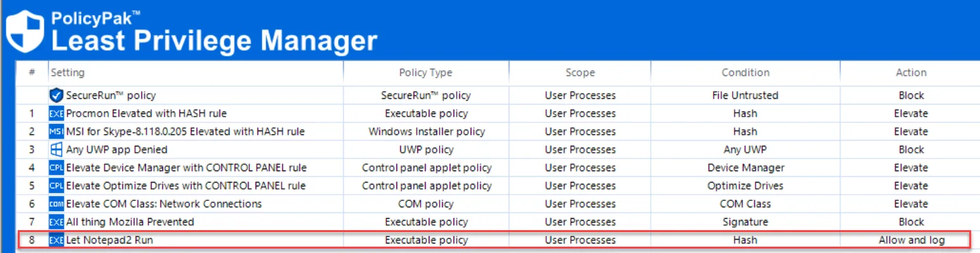Select the SecureRun policy shield icon
The image size is (980, 253).
tap(56, 95)
